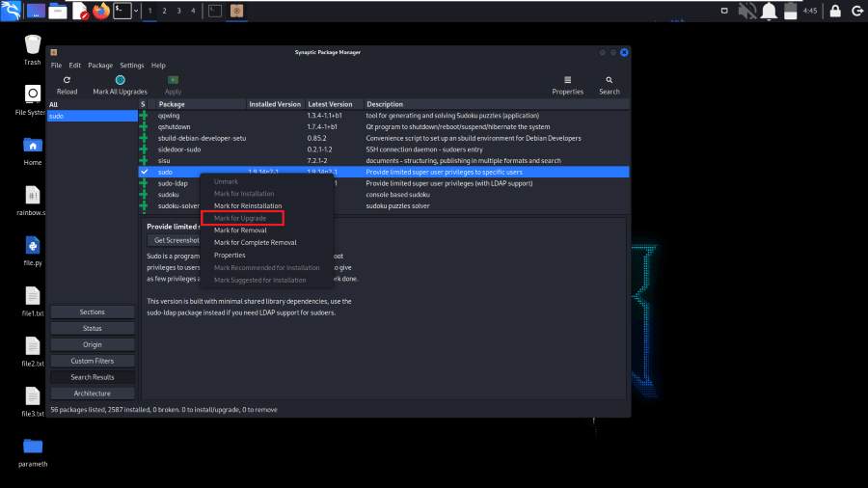868x488 pixels.
Task: Select 'sudo' entry in left filter list
Action: click(x=92, y=116)
